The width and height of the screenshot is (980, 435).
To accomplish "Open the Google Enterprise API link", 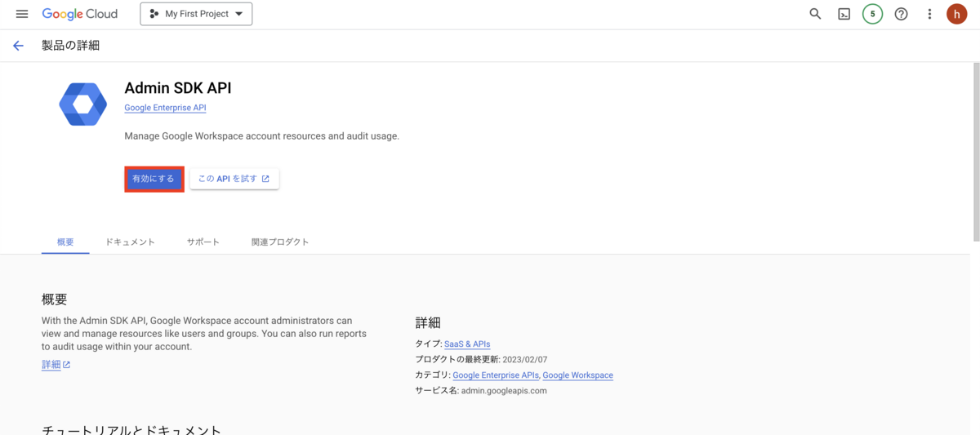I will pyautogui.click(x=165, y=108).
